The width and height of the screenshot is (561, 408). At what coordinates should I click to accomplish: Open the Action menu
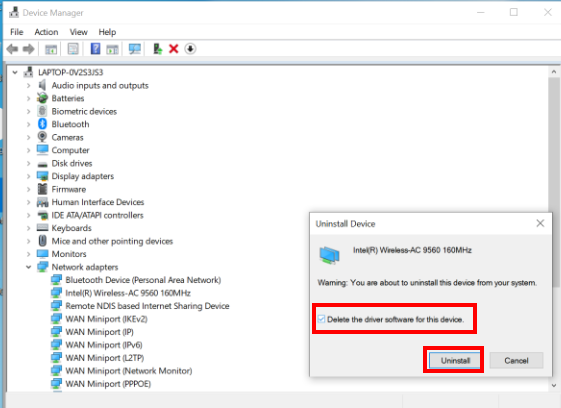(x=46, y=32)
